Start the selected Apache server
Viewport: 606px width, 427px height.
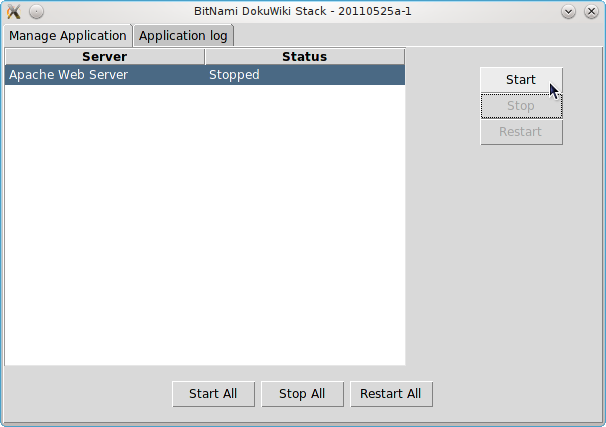coord(521,80)
